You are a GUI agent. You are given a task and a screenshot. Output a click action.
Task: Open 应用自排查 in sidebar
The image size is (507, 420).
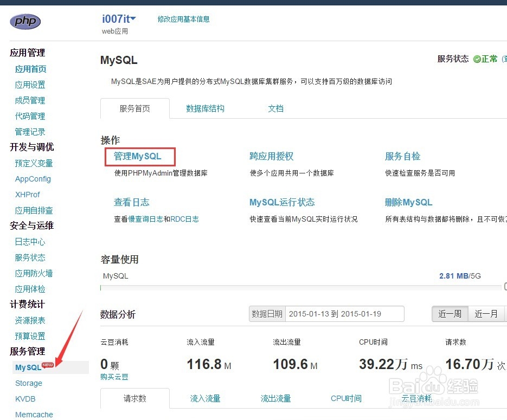(x=34, y=210)
